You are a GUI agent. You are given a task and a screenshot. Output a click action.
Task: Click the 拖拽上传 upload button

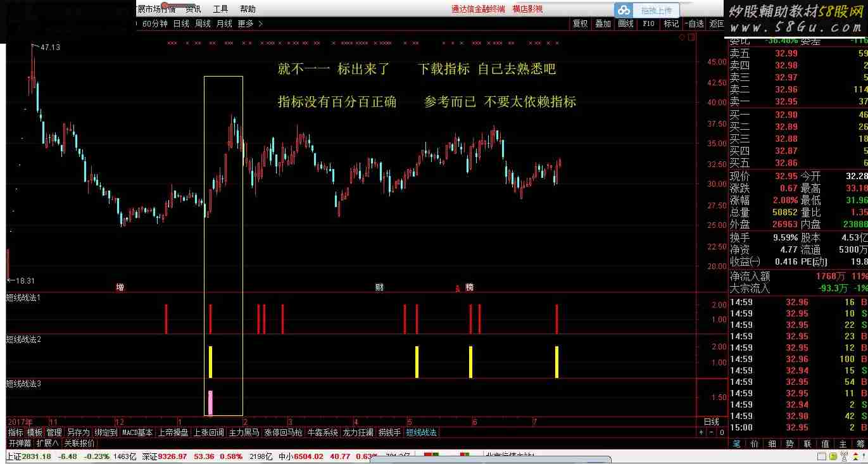[657, 11]
